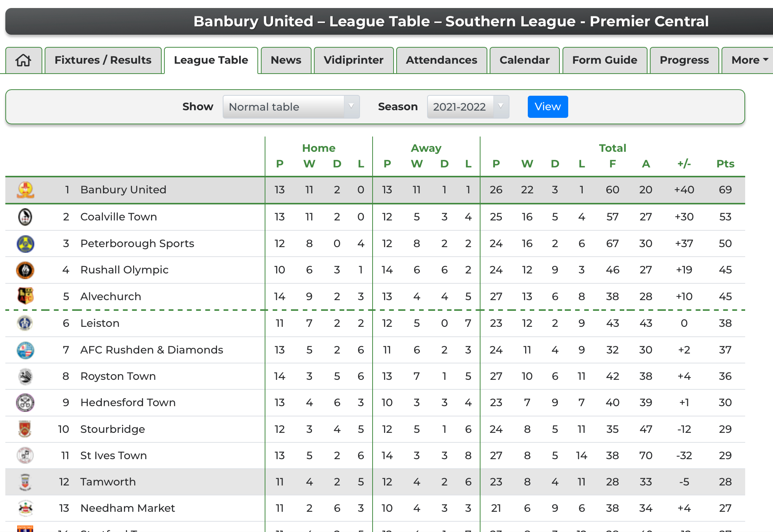
Task: Open the Season 2021-2022 dropdown
Action: [468, 107]
